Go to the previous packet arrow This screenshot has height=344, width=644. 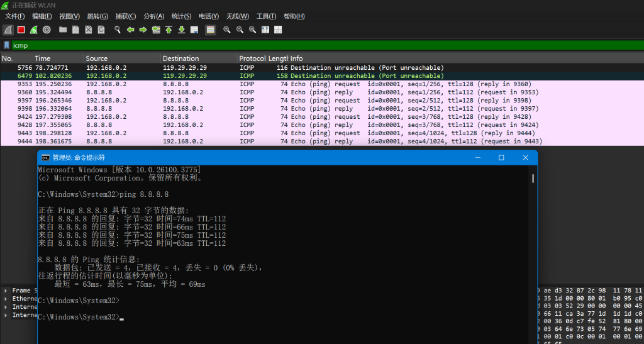(130, 30)
